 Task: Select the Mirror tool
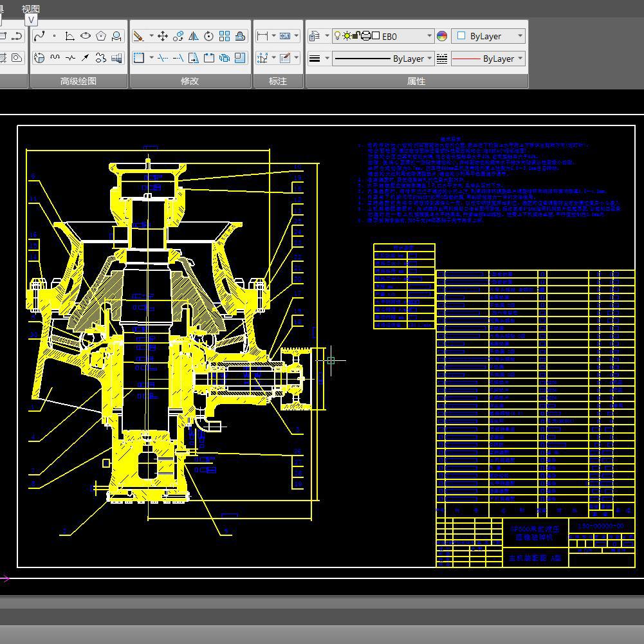(194, 36)
